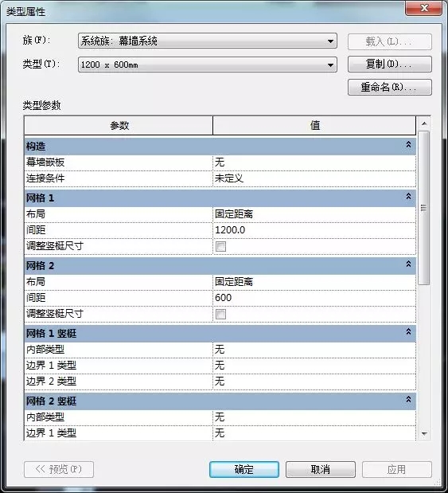Collapse the 网格 2 竖梃 section

tap(408, 399)
